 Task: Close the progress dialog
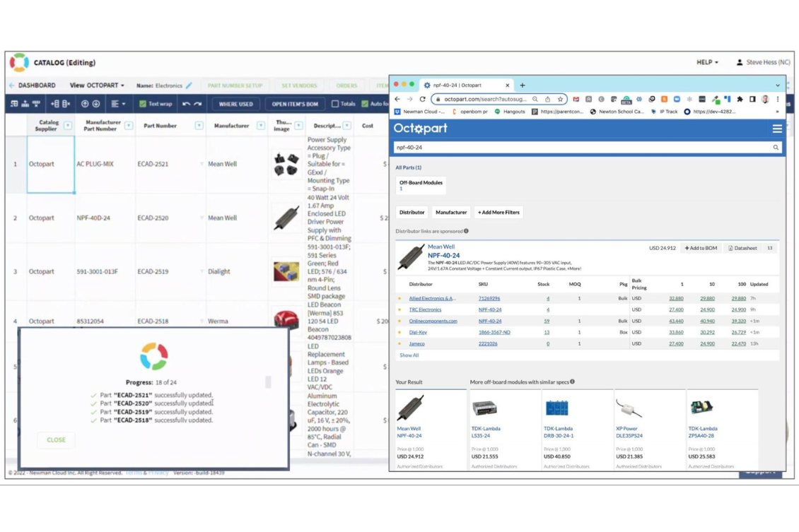(56, 440)
